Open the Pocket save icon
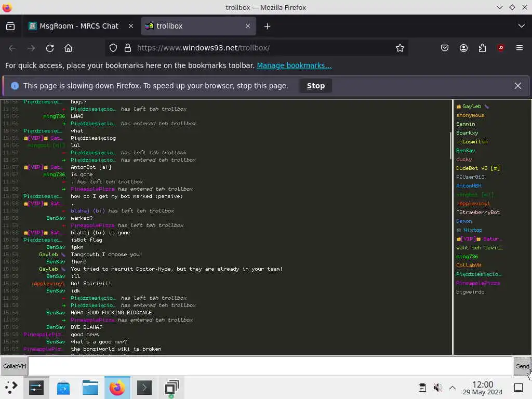532x399 pixels. tap(445, 48)
